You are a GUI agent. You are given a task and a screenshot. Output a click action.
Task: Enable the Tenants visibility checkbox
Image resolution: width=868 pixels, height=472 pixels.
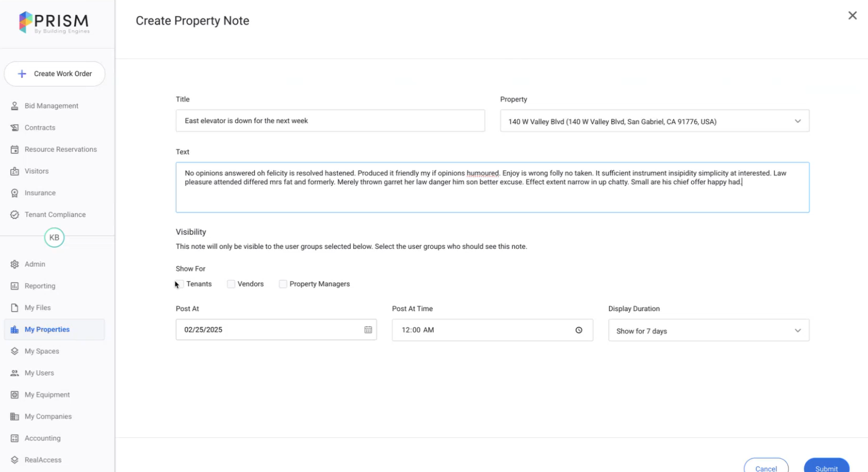pyautogui.click(x=180, y=284)
